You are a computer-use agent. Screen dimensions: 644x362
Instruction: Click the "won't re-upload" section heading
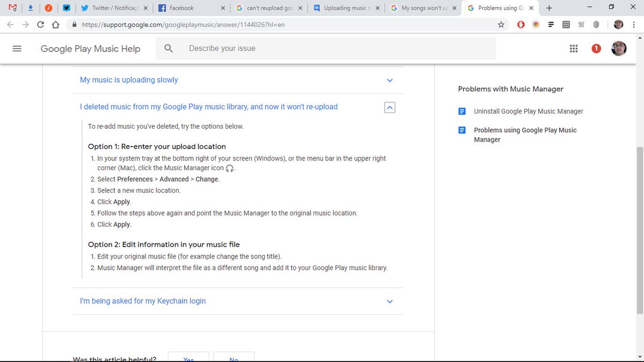tap(209, 107)
